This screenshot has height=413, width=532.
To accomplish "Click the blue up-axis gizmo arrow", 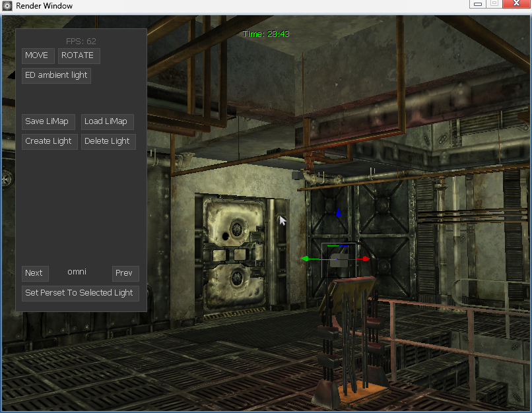I will point(339,213).
